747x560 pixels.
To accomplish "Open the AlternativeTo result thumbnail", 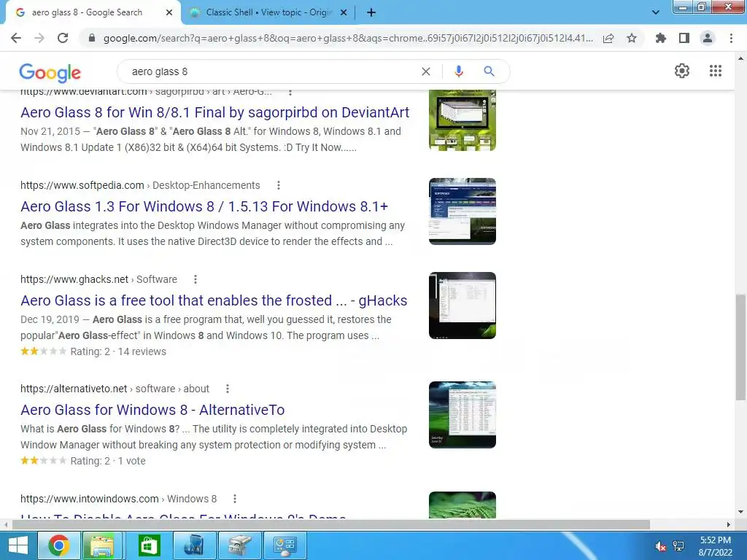I will coord(462,415).
